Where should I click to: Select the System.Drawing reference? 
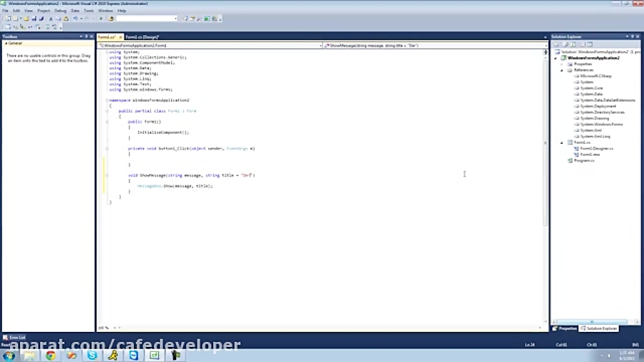(595, 118)
